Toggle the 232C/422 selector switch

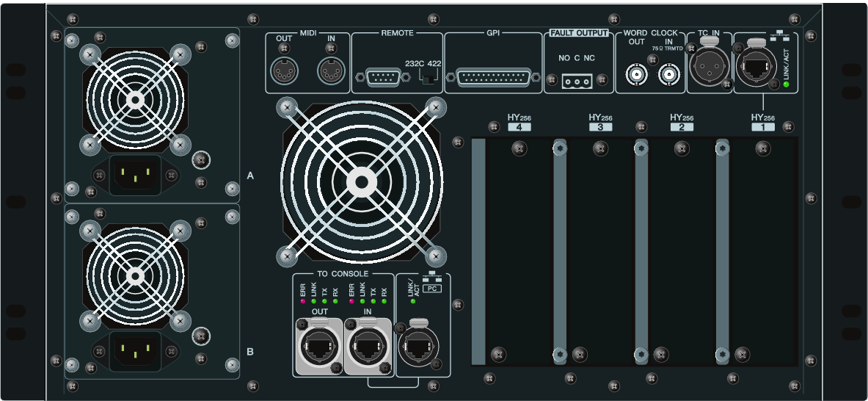click(x=423, y=76)
